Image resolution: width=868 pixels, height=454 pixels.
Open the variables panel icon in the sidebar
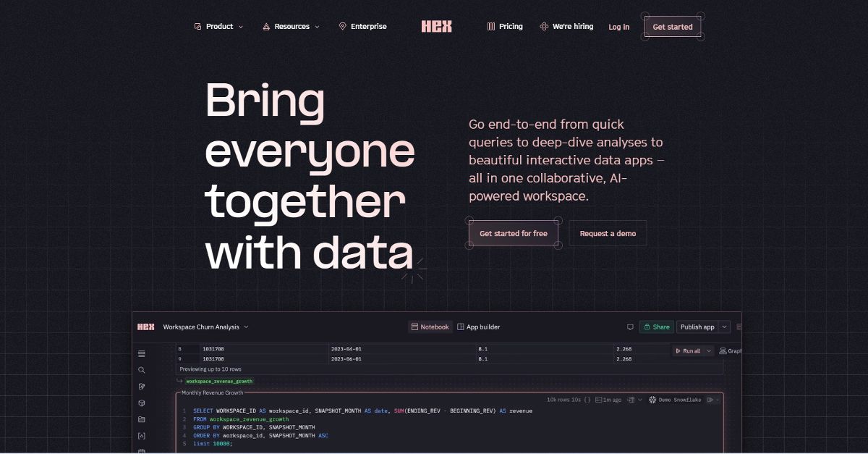tap(141, 435)
